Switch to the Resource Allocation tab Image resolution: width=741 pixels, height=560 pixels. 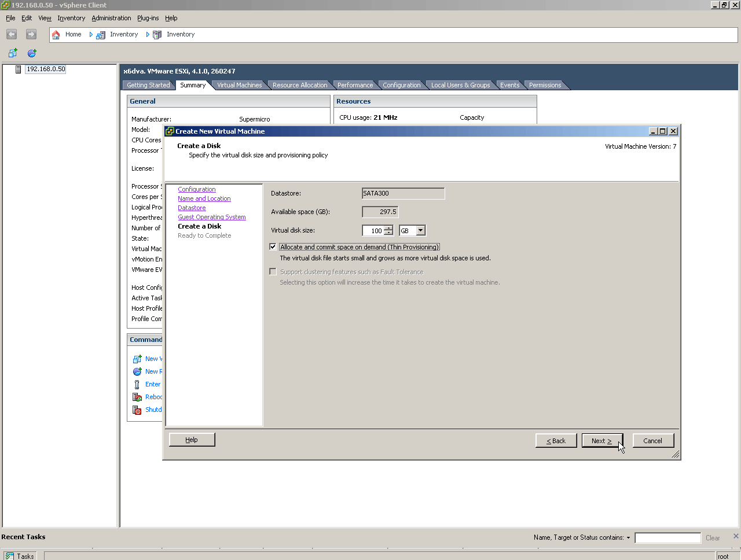click(300, 86)
